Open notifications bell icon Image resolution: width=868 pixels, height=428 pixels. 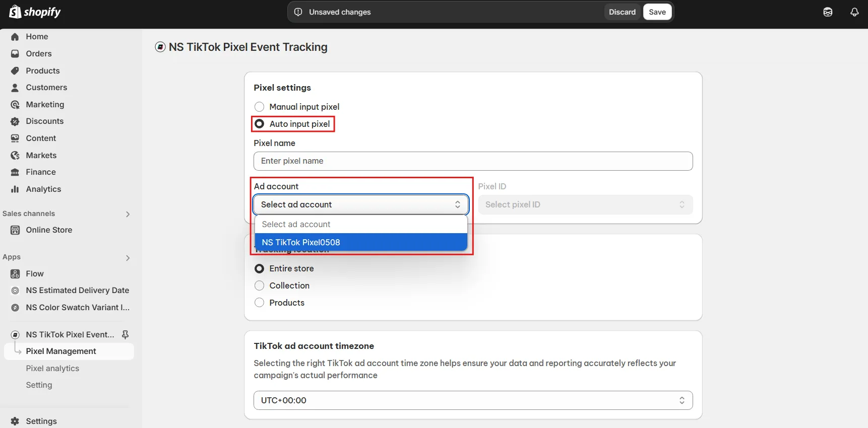(x=854, y=12)
